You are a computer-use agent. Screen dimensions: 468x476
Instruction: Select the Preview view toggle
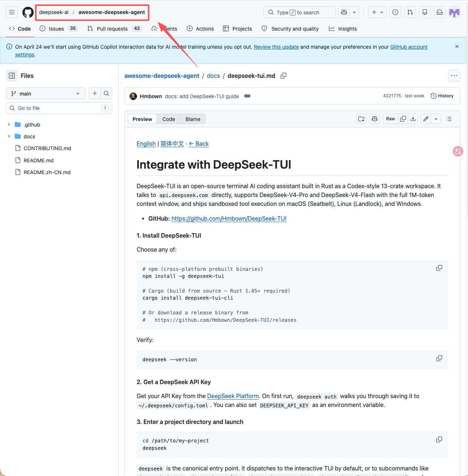click(142, 119)
